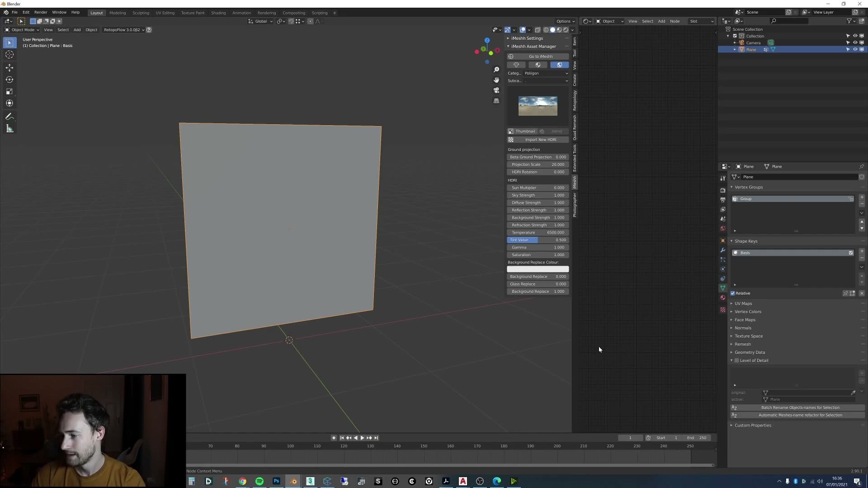
Task: Toggle viewport overlays button
Action: pyautogui.click(x=523, y=30)
